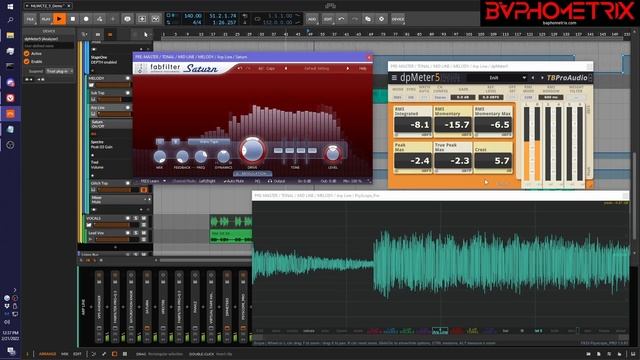Click the Record transport button
Image resolution: width=640 pixels, height=360 pixels.
pyautogui.click(x=86, y=19)
